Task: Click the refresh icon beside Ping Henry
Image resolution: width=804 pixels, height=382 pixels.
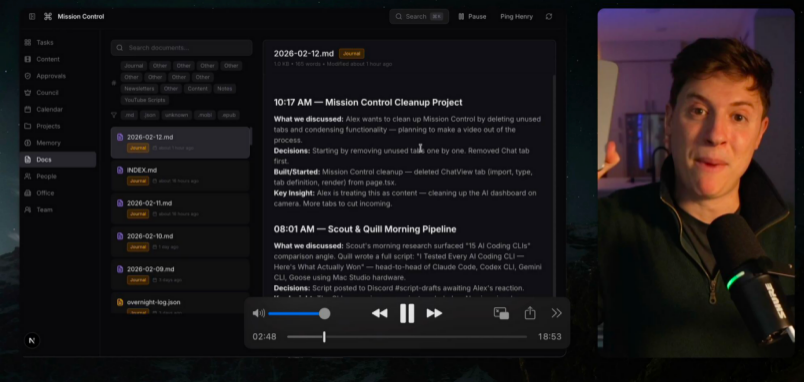Action: click(x=549, y=16)
